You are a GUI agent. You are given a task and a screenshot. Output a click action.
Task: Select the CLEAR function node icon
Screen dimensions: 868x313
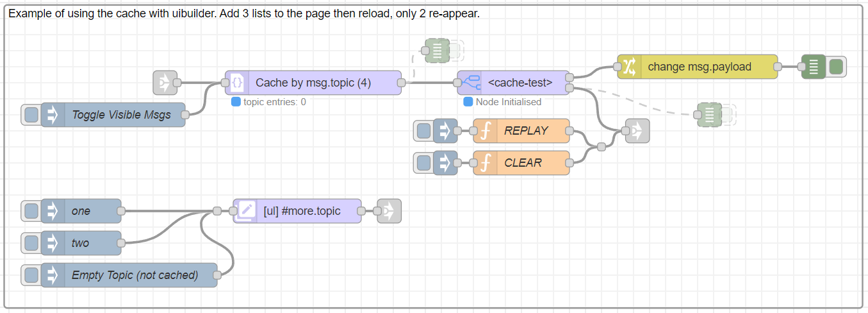pyautogui.click(x=485, y=163)
